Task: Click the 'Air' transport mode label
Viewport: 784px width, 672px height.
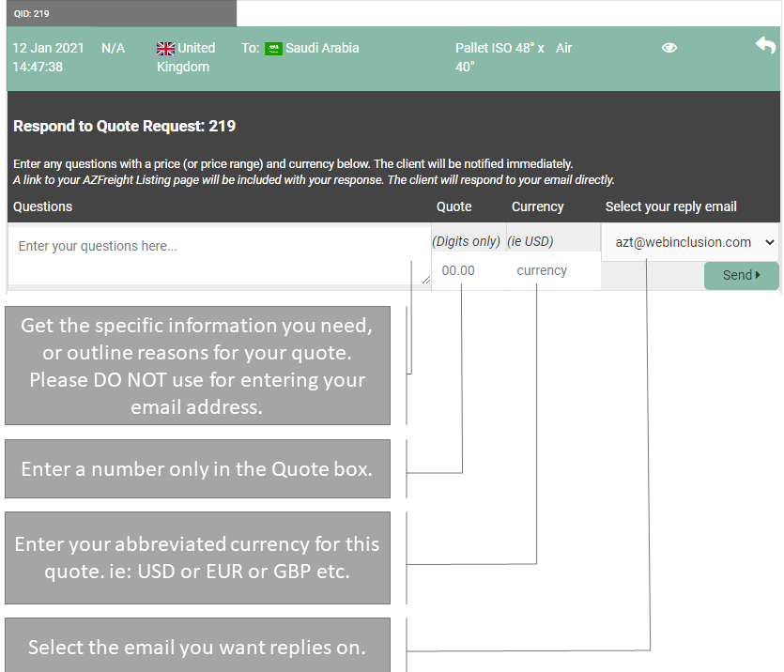Action: pyautogui.click(x=563, y=48)
